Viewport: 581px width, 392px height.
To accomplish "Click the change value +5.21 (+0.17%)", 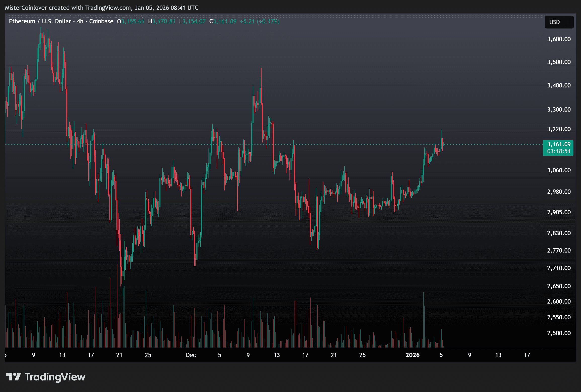I will (260, 21).
